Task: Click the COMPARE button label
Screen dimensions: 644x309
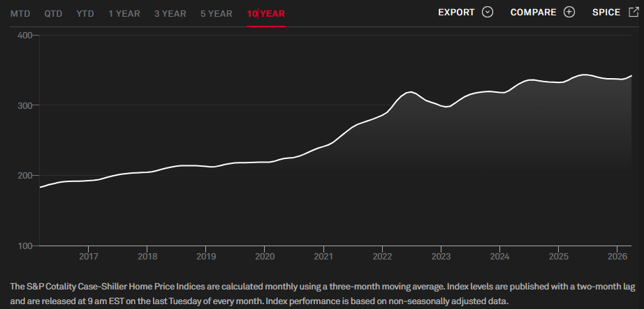Action: coord(533,13)
